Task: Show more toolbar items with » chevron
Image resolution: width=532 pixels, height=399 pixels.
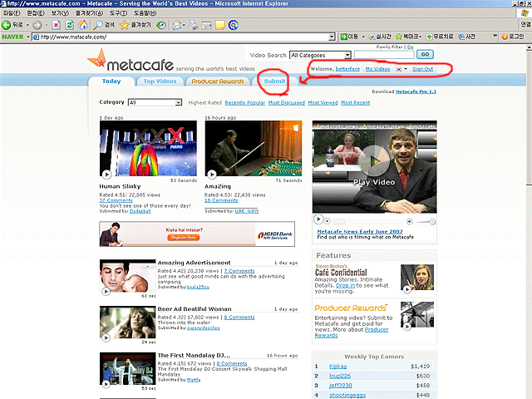Action: (x=495, y=35)
